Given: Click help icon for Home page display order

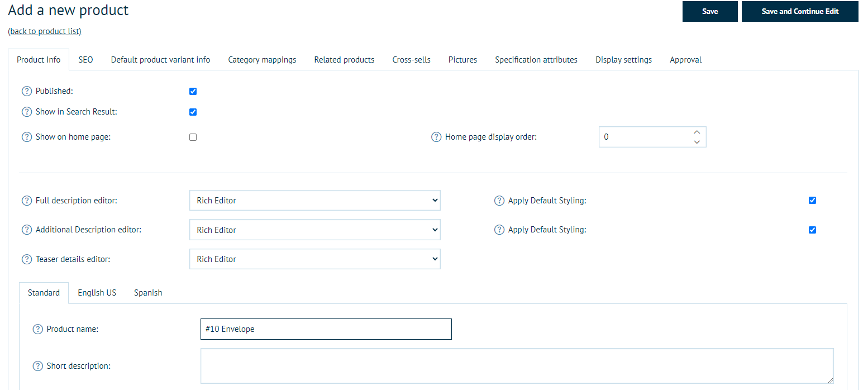Looking at the screenshot, I should [x=436, y=137].
